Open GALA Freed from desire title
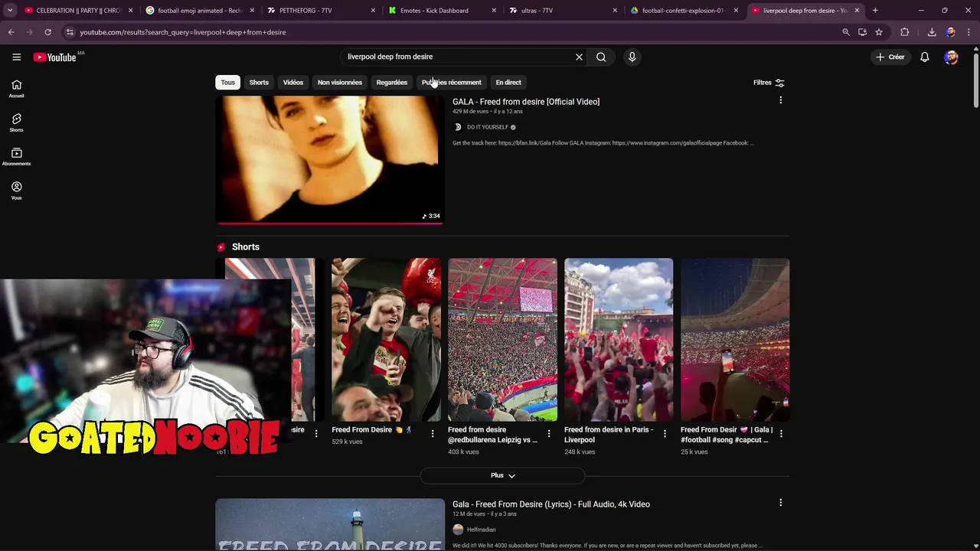 (526, 102)
